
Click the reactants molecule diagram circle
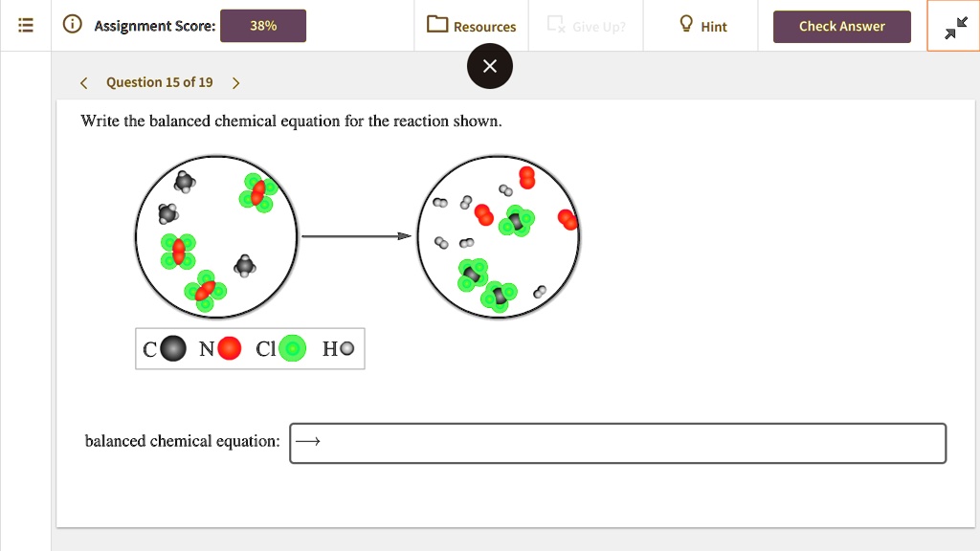(x=216, y=236)
